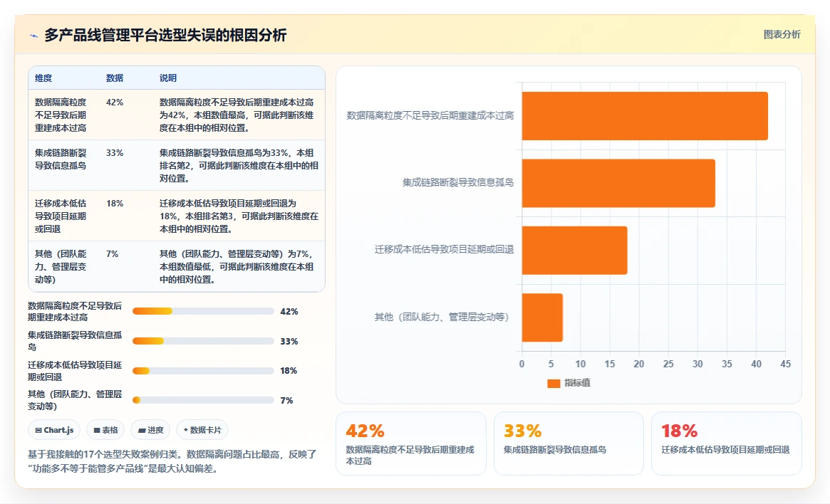Click the 45 tick label on the chart axis

pyautogui.click(x=786, y=364)
